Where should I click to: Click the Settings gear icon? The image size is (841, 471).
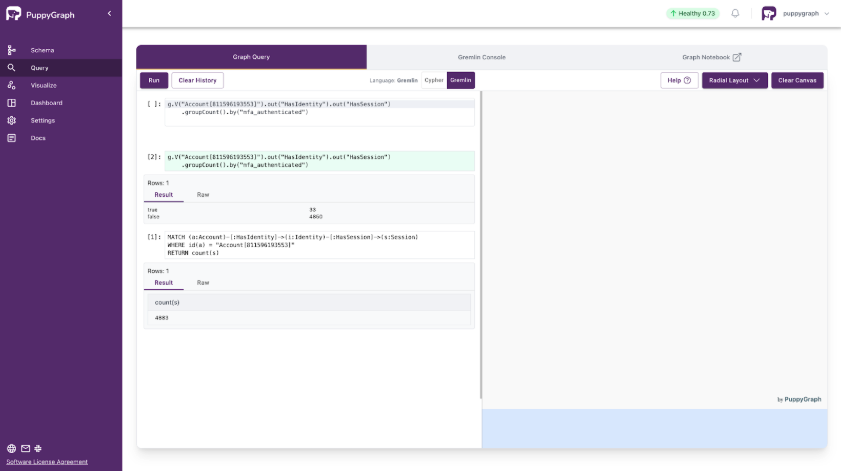[12, 120]
